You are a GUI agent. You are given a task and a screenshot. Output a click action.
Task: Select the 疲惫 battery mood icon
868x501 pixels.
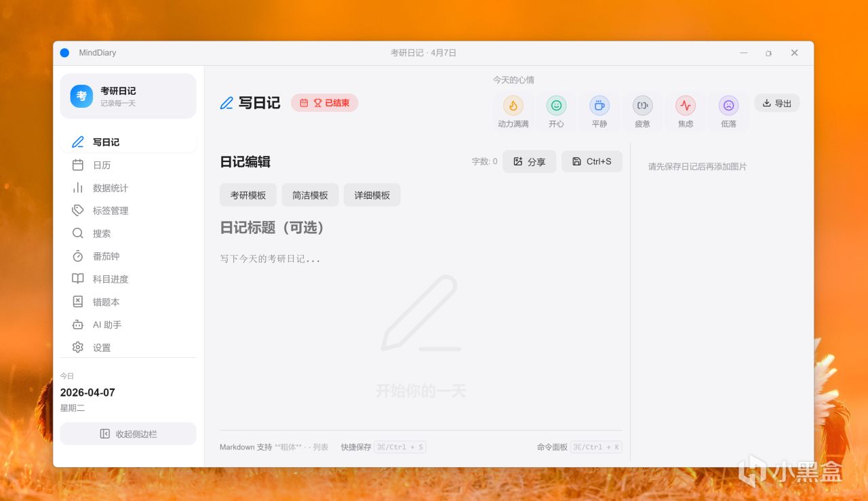pyautogui.click(x=642, y=112)
